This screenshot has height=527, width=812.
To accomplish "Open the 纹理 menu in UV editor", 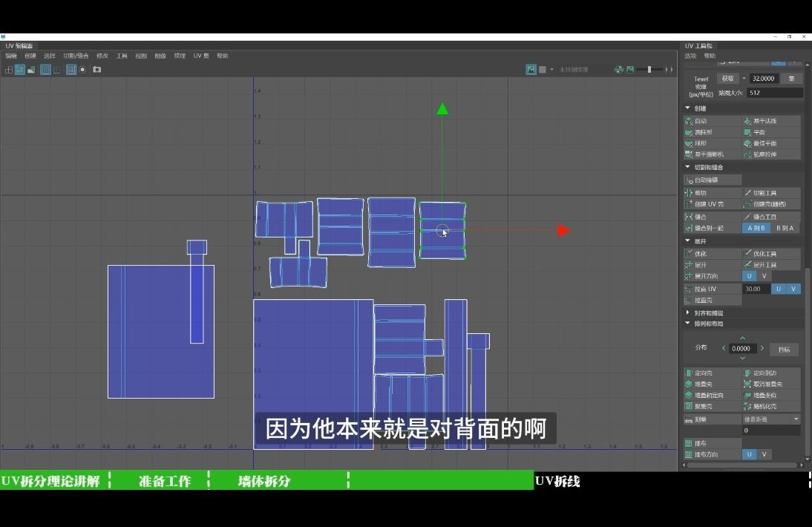I will (x=180, y=55).
